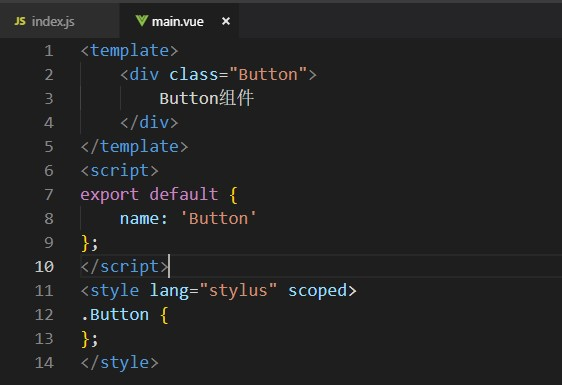Click the "Button" class string on line 2
The image size is (562, 385).
click(268, 75)
